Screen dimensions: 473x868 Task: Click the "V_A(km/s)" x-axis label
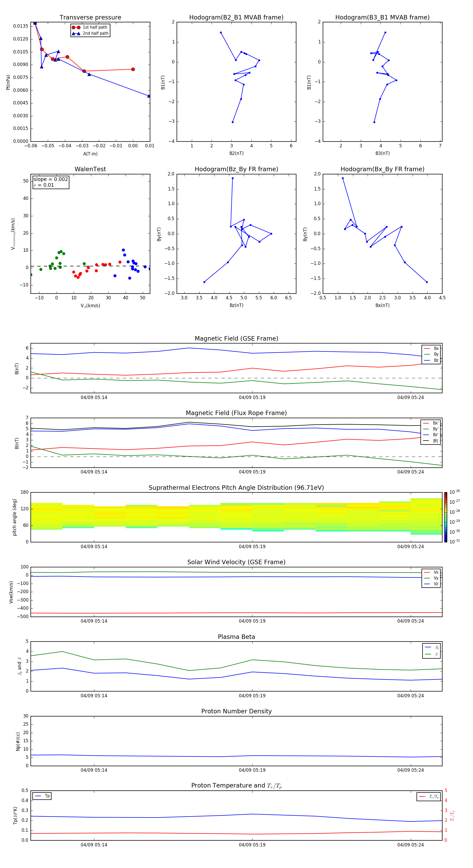90,306
